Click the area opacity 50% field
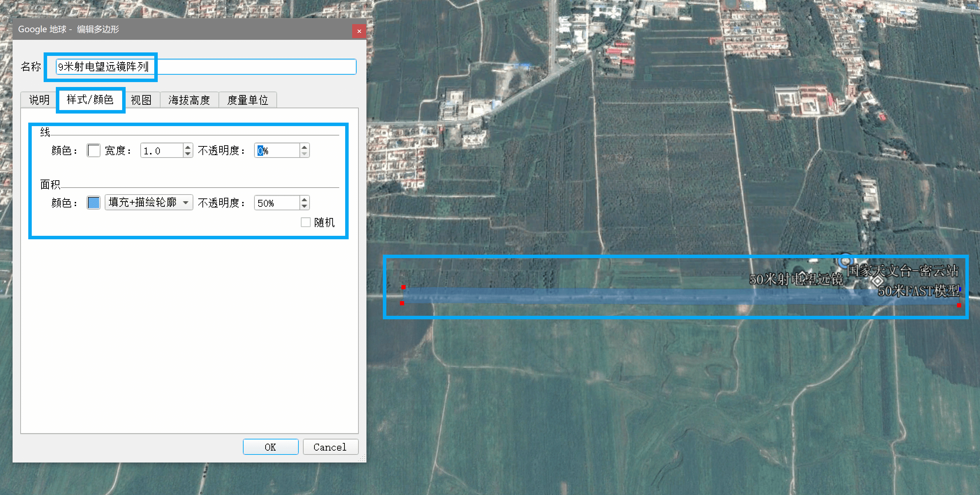 [x=276, y=203]
